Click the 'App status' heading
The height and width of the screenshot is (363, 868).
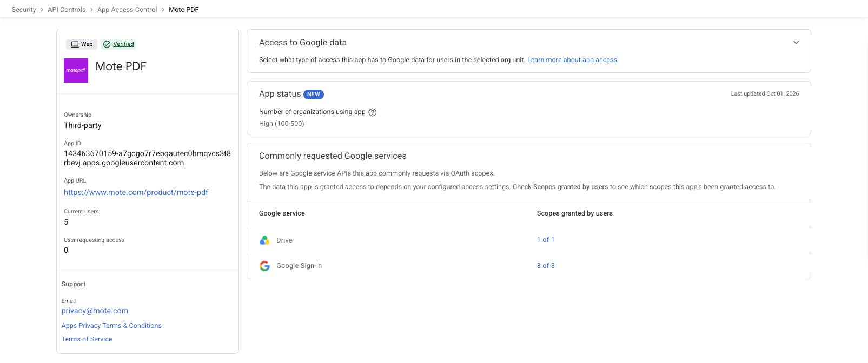point(280,94)
